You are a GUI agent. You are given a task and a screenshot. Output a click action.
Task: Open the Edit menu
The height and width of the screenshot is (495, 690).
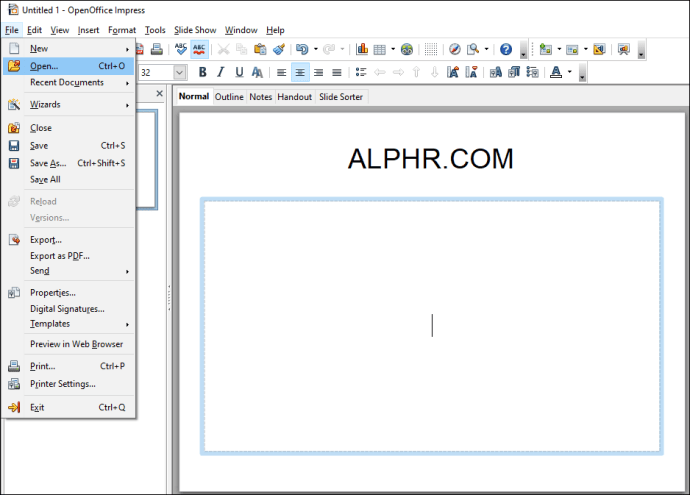tap(34, 30)
